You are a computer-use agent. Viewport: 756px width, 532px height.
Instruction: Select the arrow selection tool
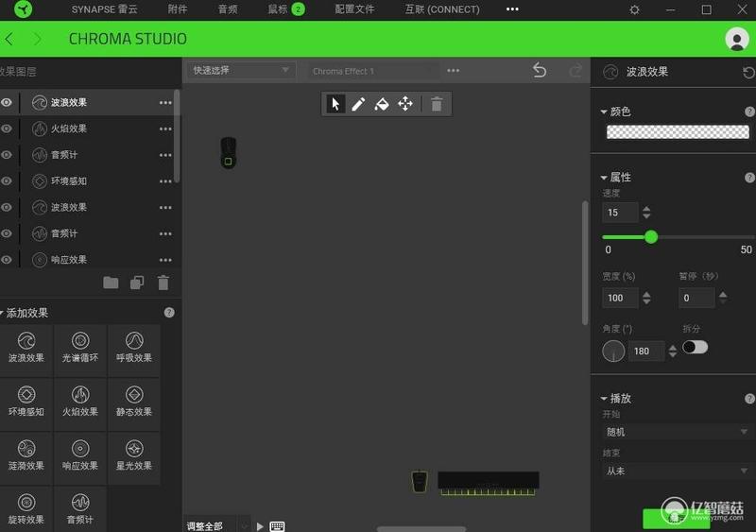[x=335, y=104]
